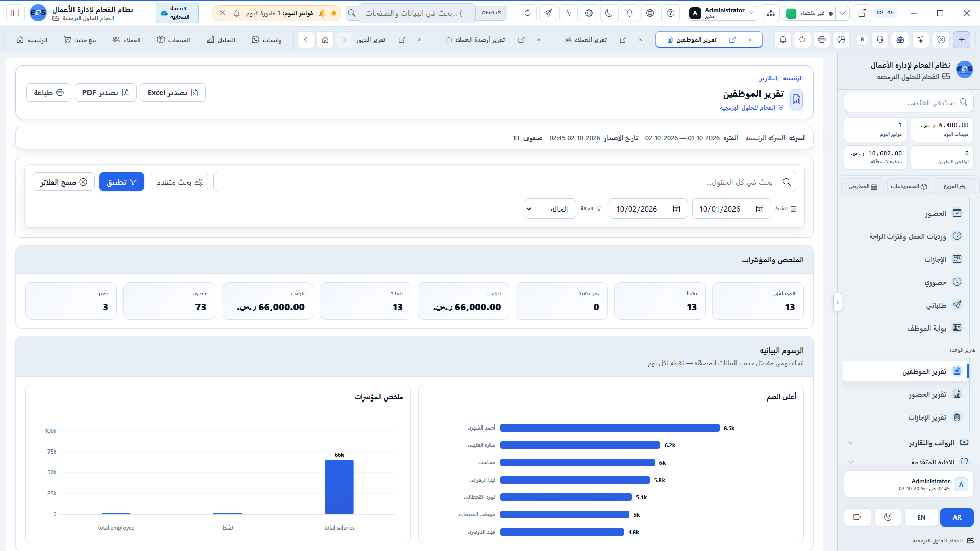The image size is (980, 551).
Task: Toggle the sidebar panel icon at top left
Action: pos(15,13)
